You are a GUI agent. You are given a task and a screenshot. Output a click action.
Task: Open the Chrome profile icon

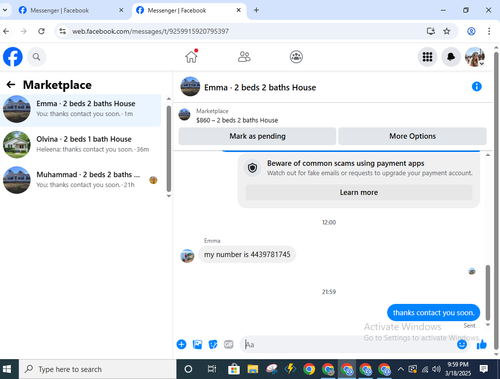click(x=471, y=31)
